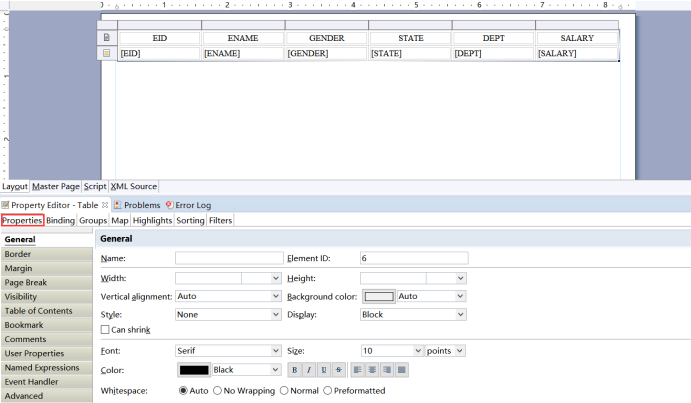Click the Name input field
Viewport: 691px width, 403px height.
point(229,258)
